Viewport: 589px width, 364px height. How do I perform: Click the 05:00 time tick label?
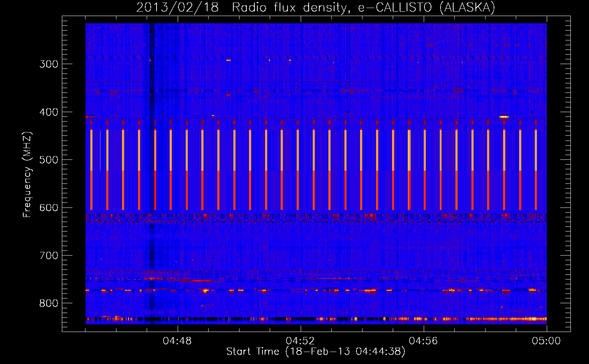[546, 341]
